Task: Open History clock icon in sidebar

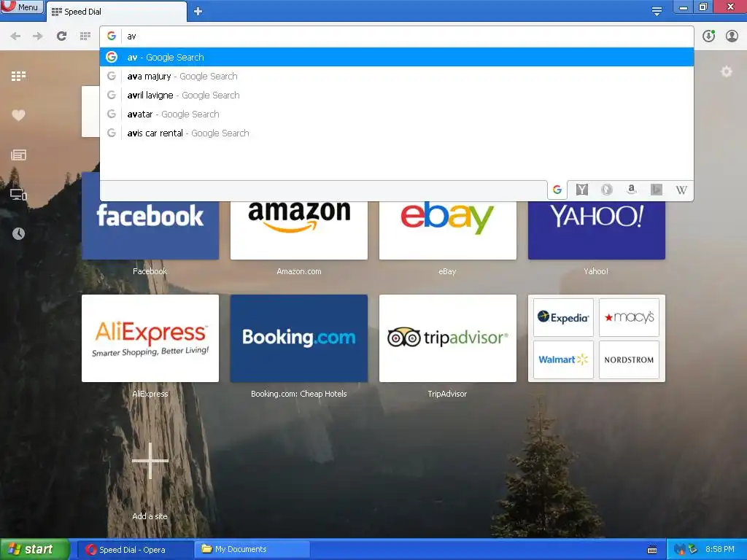Action: point(18,234)
